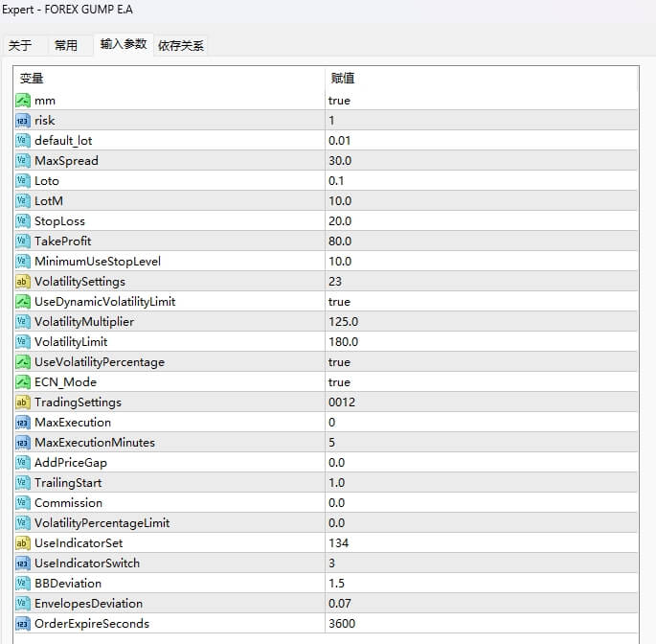Click the double-type icon beside default_lot
Screen dimensions: 656x644
click(23, 141)
